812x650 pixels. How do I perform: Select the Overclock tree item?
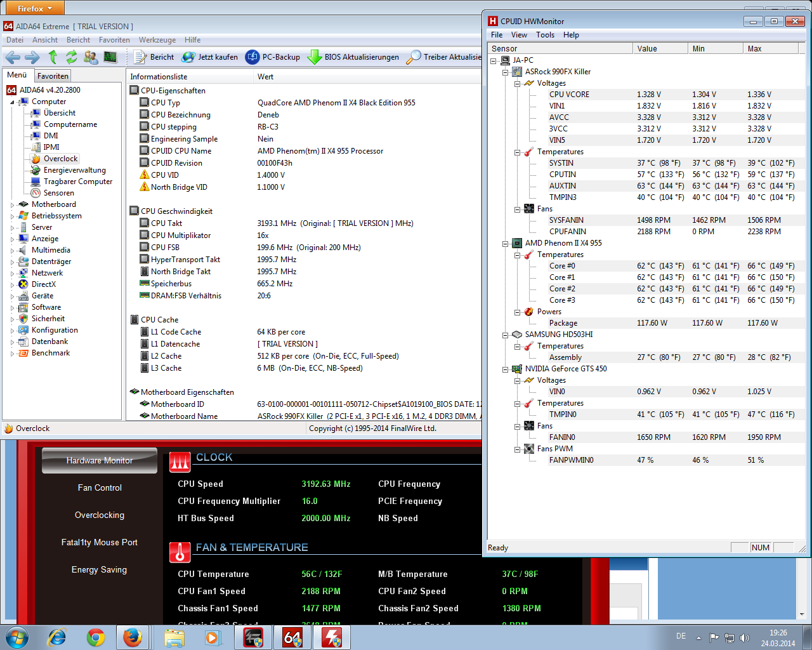[x=60, y=159]
